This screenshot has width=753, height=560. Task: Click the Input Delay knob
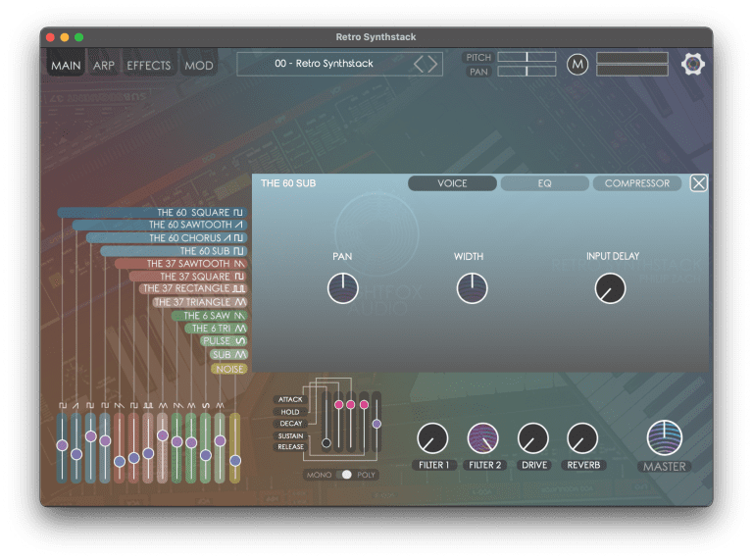pos(610,288)
